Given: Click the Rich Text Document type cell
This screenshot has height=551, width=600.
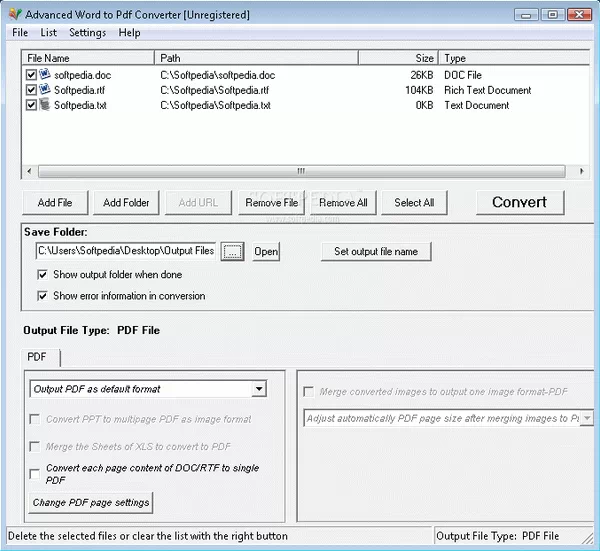Looking at the screenshot, I should 488,90.
